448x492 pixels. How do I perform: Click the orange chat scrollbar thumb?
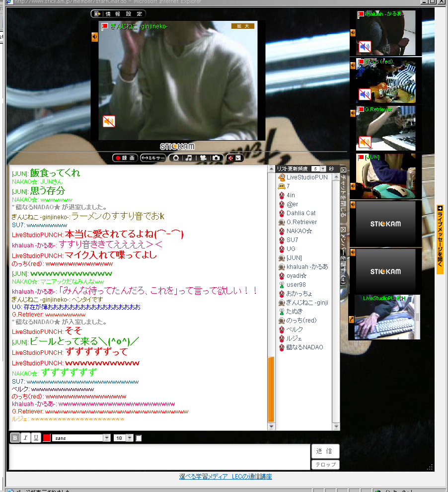[272, 390]
